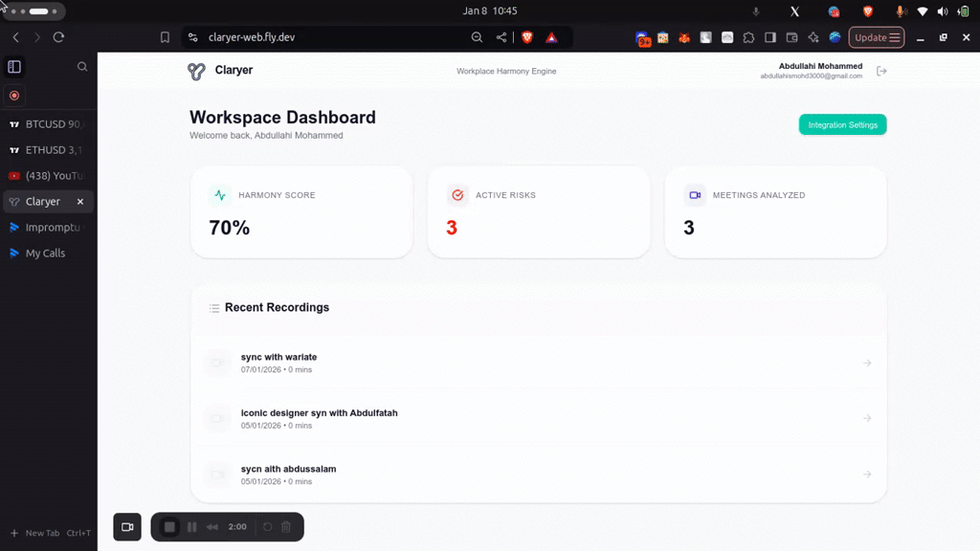Image resolution: width=980 pixels, height=551 pixels.
Task: Share page using the share icon
Action: point(501,37)
